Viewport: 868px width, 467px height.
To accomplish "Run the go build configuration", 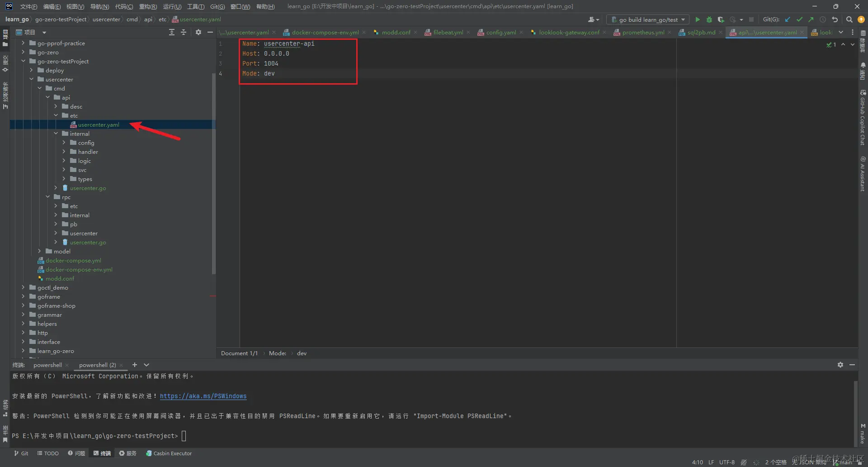I will click(698, 19).
